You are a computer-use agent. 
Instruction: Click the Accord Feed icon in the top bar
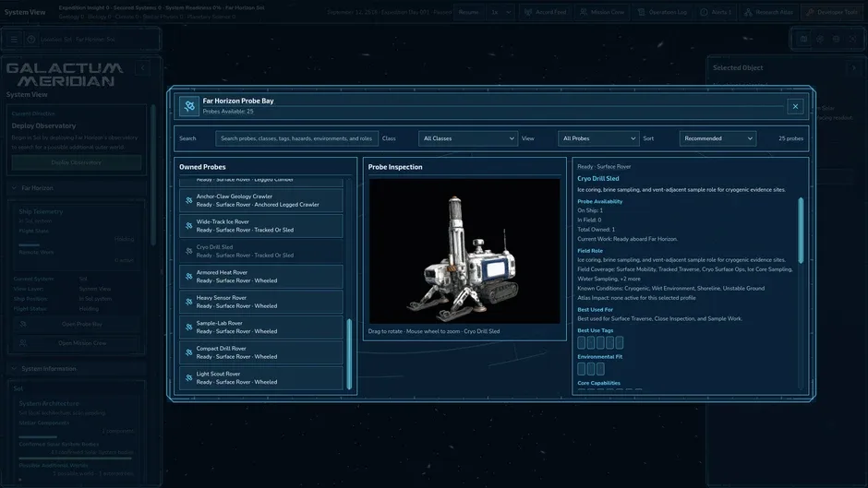click(528, 12)
